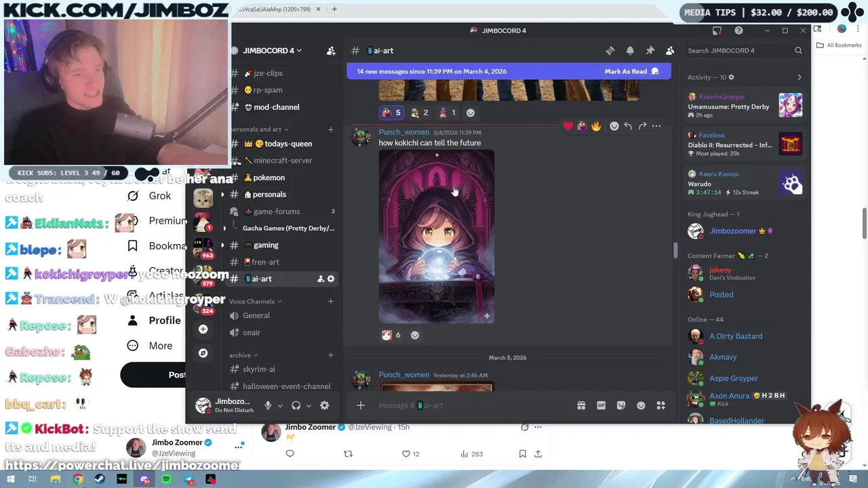This screenshot has height=488, width=868.
Task: Click create invite icon on ai-art channel
Action: (320, 279)
